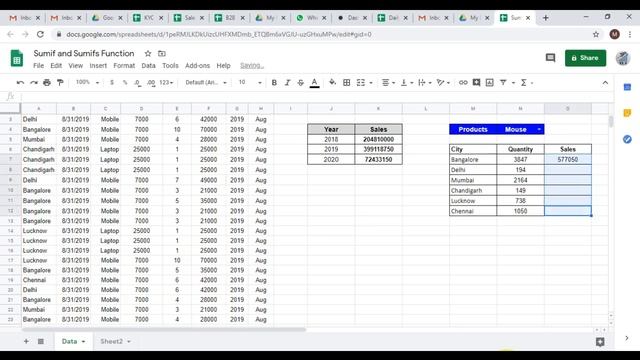Click the insert chart icon

pos(489,83)
